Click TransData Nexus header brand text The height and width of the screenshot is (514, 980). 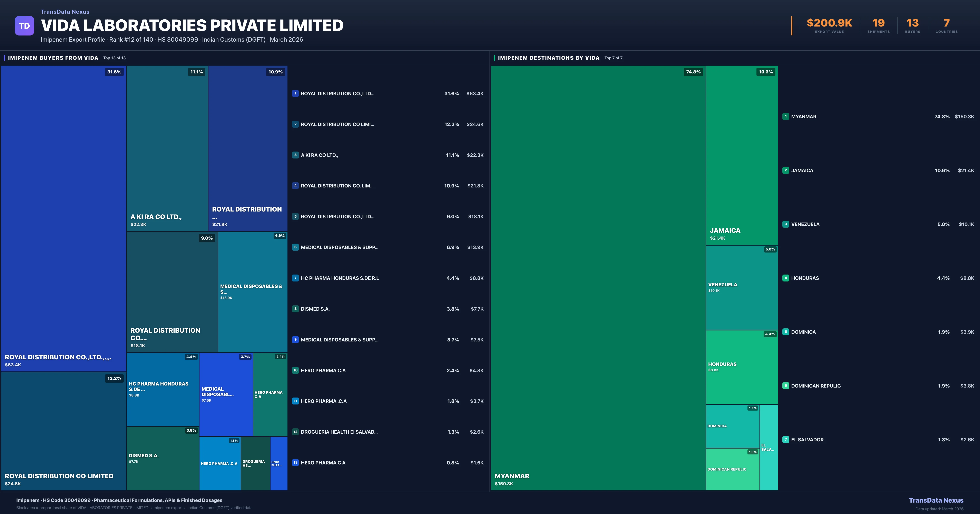coord(65,12)
